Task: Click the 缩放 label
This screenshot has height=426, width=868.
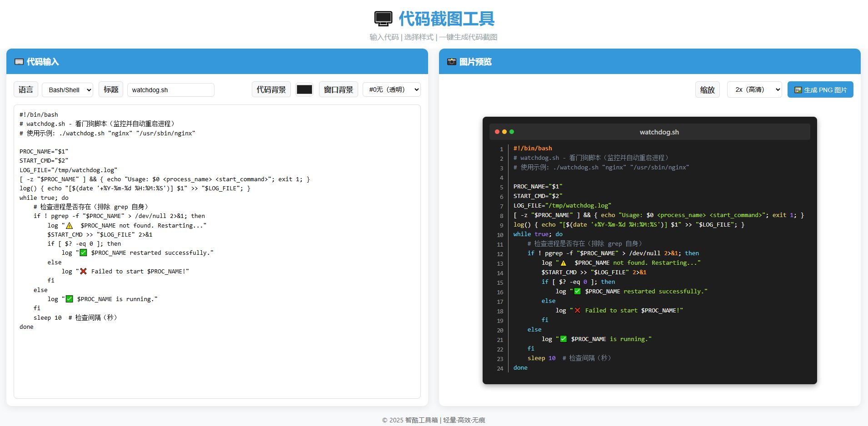Action: 708,90
